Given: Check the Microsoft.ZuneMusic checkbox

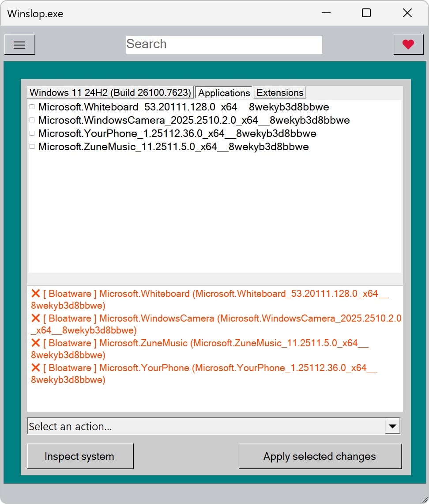Looking at the screenshot, I should point(32,147).
